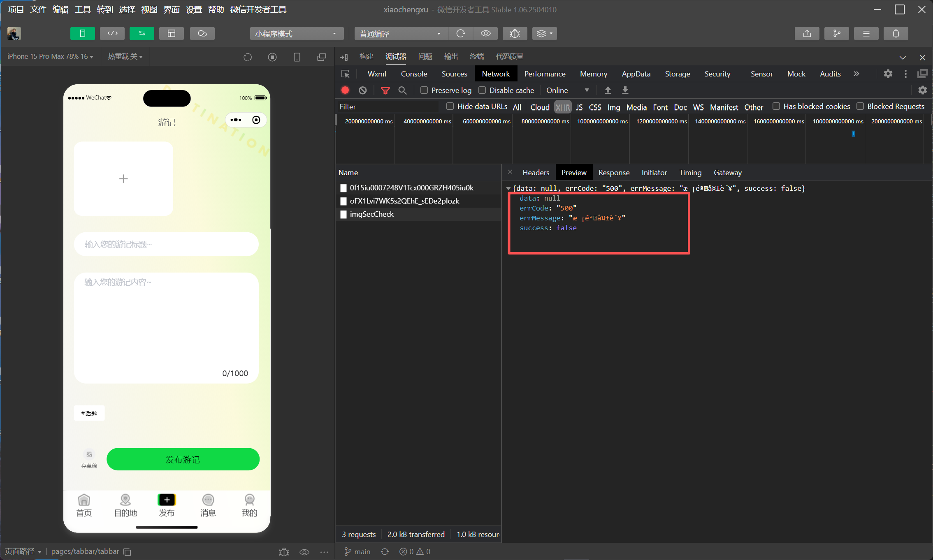Image resolution: width=933 pixels, height=560 pixels.
Task: Open the Response tab
Action: 613,172
